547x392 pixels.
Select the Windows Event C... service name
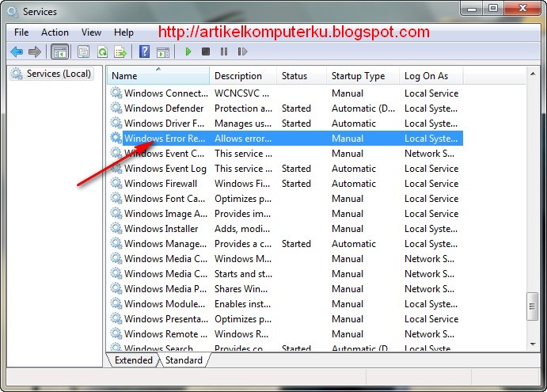[164, 154]
